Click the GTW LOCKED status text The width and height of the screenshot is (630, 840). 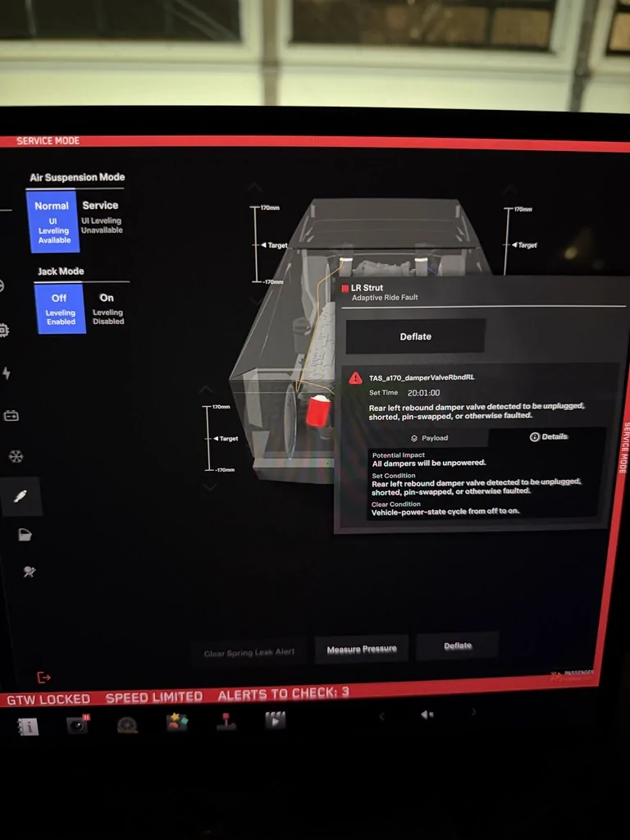[48, 699]
